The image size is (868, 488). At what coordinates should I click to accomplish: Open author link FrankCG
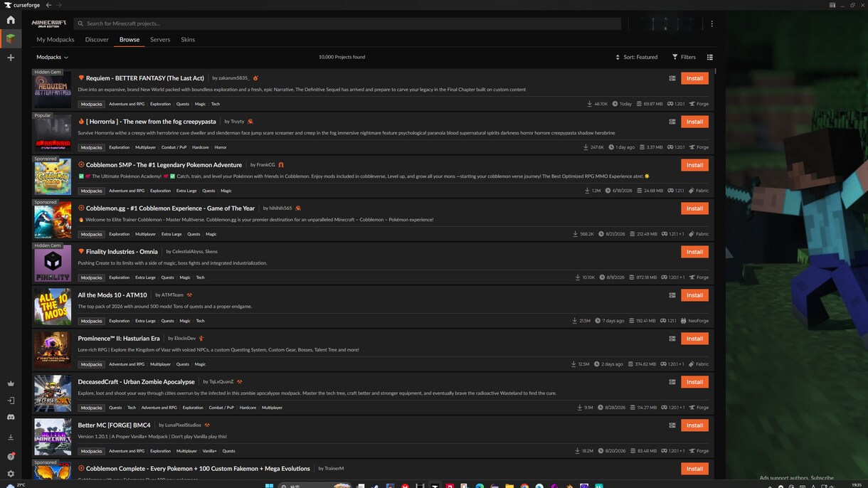click(265, 165)
